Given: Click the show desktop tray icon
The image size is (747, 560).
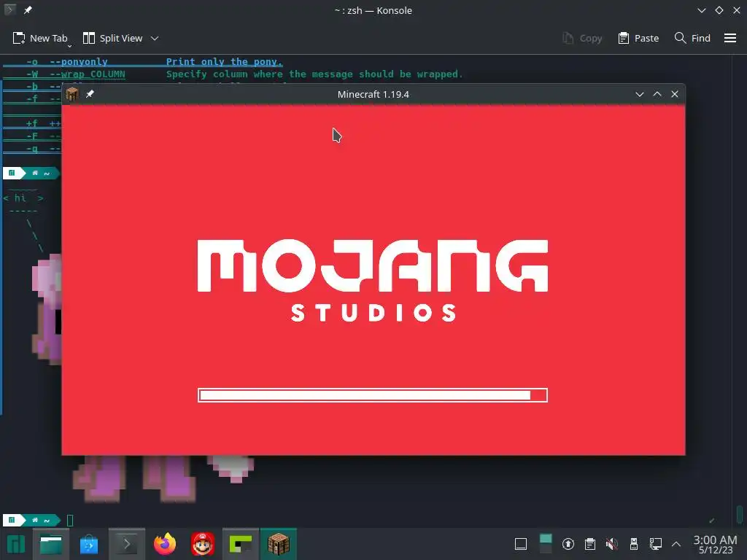Looking at the screenshot, I should [x=521, y=544].
